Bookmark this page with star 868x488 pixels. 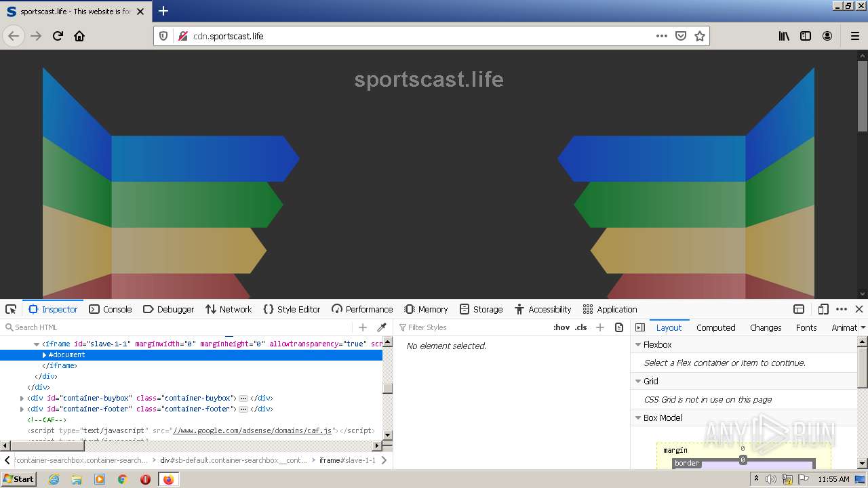700,36
